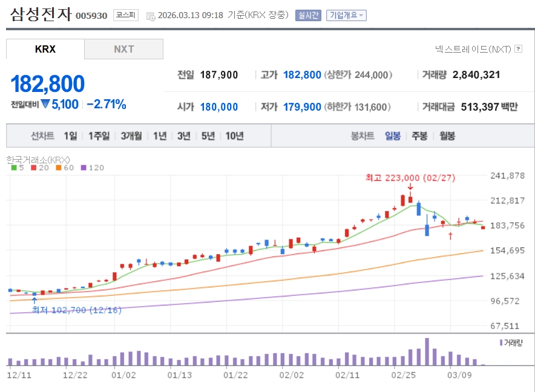Click the blue arrow at 최저 102,700
This screenshot has height=392, width=535.
tap(34, 299)
